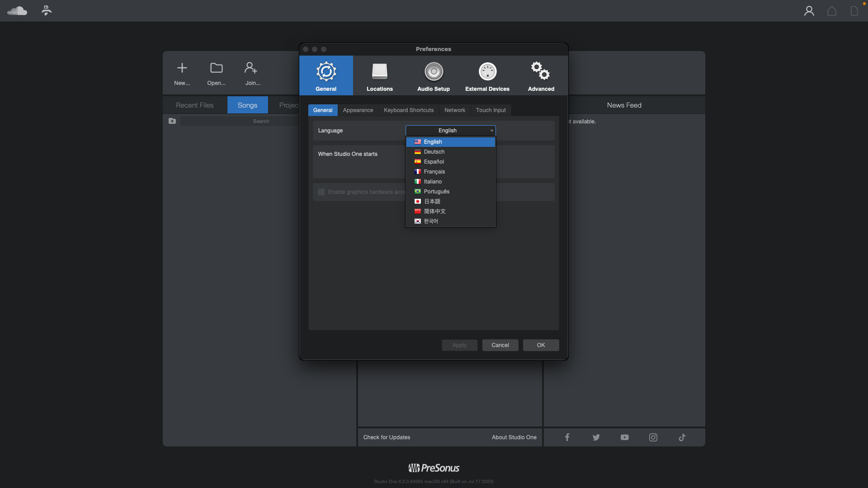Open the Advanced preferences section
The image size is (868, 488).
click(x=541, y=76)
